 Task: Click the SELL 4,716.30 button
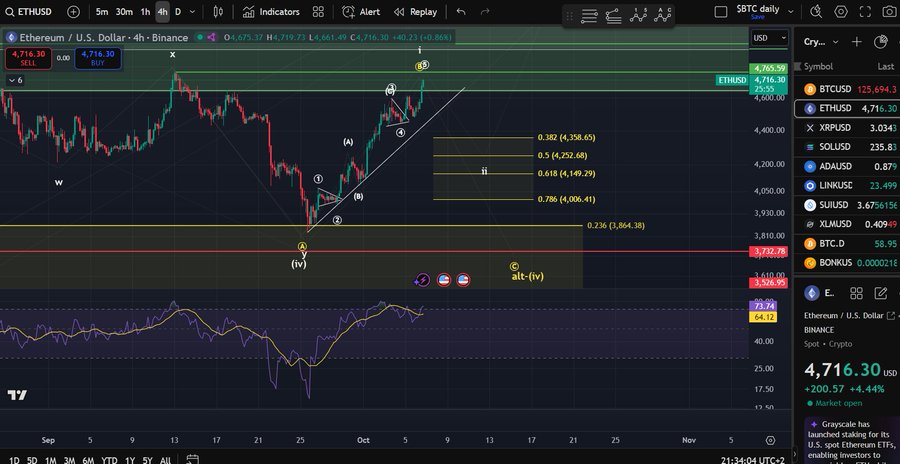click(28, 58)
